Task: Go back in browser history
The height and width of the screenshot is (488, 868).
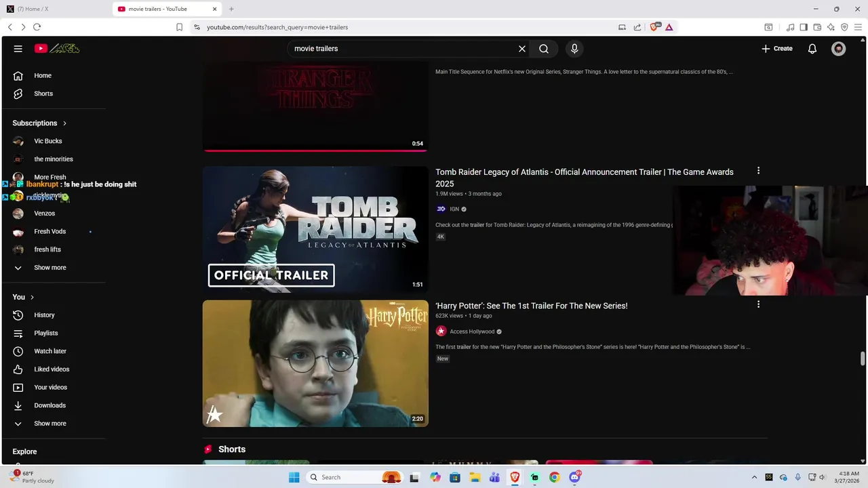Action: (x=9, y=27)
